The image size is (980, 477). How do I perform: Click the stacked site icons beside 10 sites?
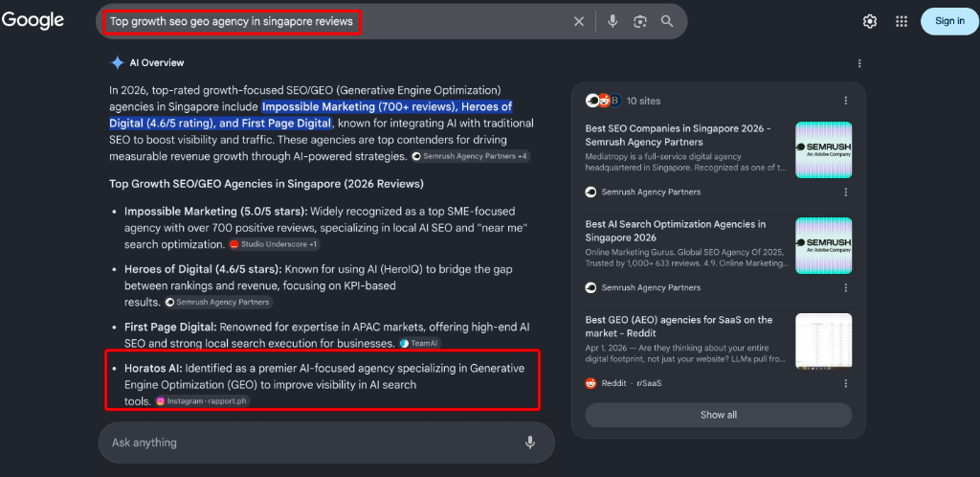pyautogui.click(x=603, y=101)
